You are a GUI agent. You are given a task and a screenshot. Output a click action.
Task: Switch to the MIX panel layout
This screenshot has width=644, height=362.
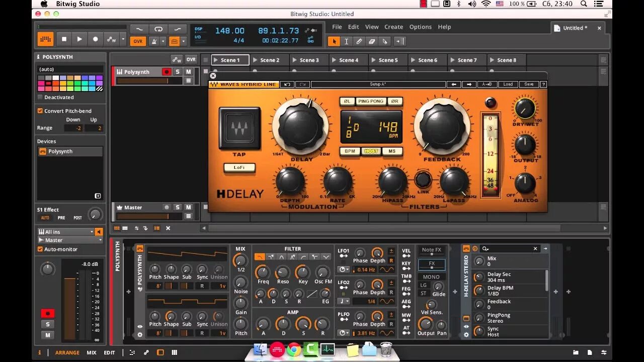coord(91,352)
